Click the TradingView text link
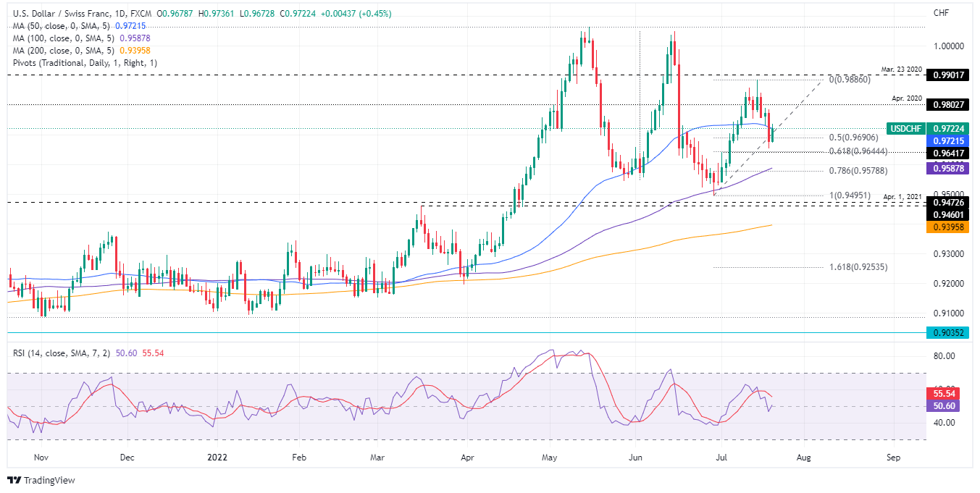Screen dimensions: 980x493 click(x=50, y=480)
